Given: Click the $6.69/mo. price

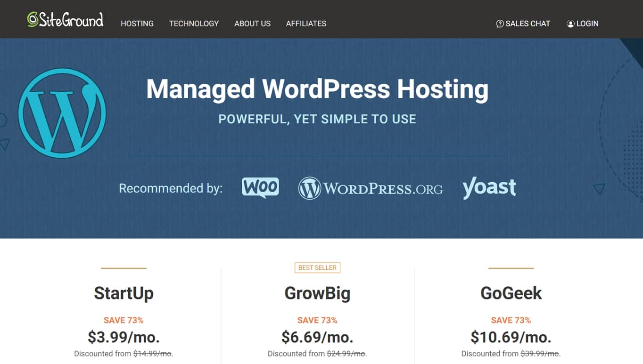Looking at the screenshot, I should click(x=317, y=337).
